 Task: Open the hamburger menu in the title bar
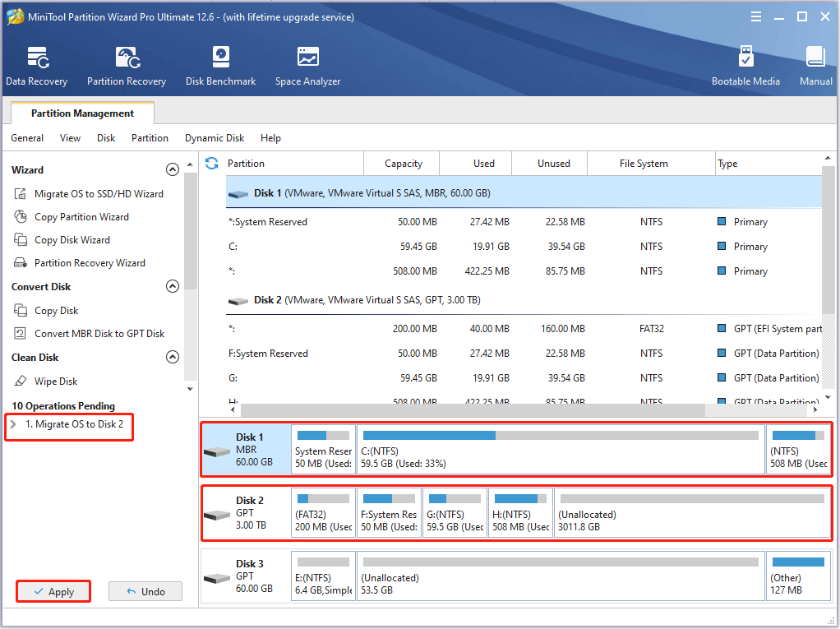pyautogui.click(x=756, y=16)
